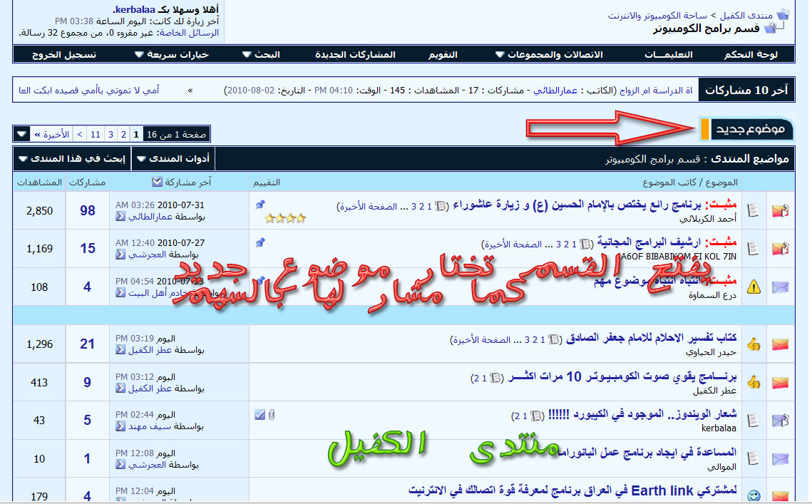Click the yellow warning icon on the انتباه thread

[x=754, y=287]
